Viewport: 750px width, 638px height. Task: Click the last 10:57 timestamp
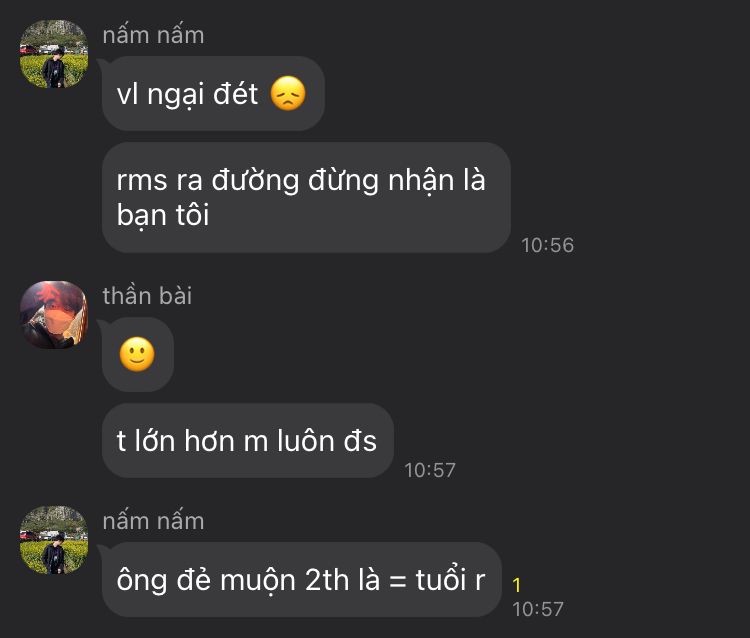click(x=538, y=609)
